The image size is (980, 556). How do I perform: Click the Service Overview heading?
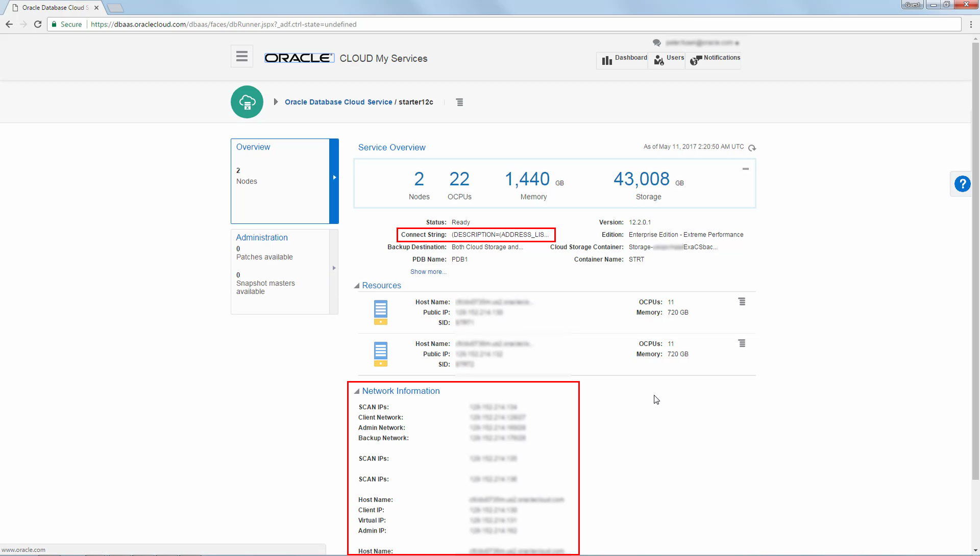(391, 147)
